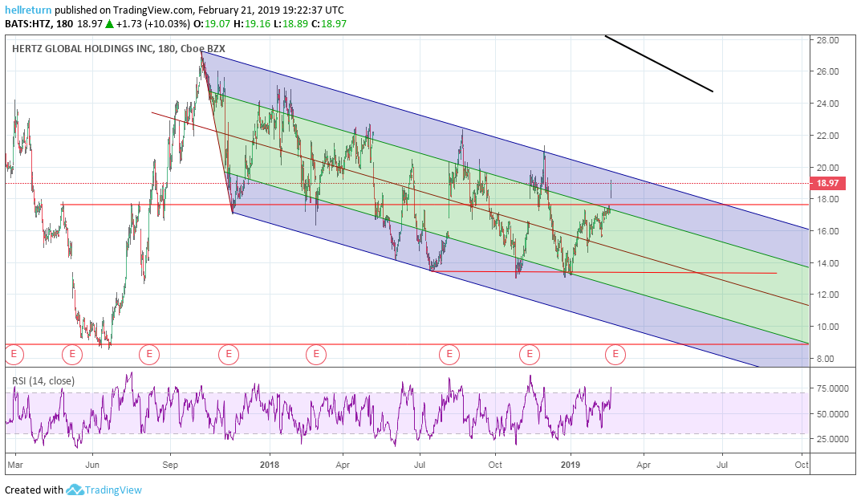Click the earnings marker just before Sep 2017
The height and width of the screenshot is (504, 861).
(x=148, y=354)
